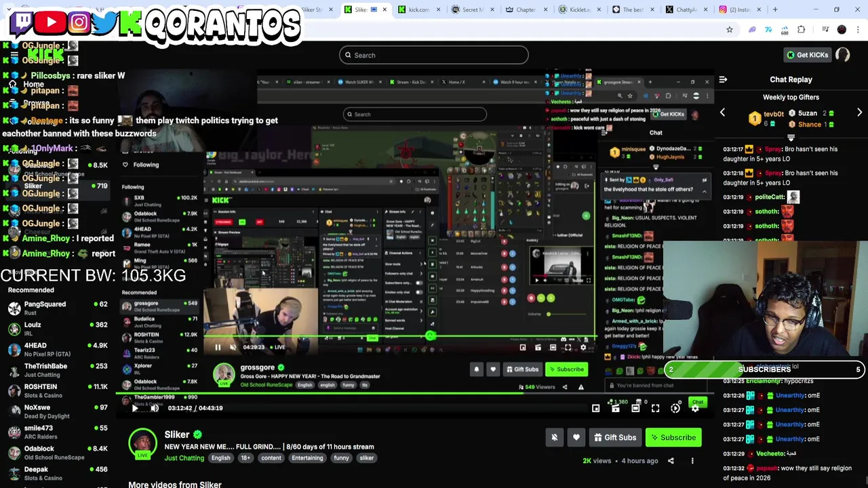Image resolution: width=868 pixels, height=488 pixels.
Task: Select the English tag
Action: point(220,458)
